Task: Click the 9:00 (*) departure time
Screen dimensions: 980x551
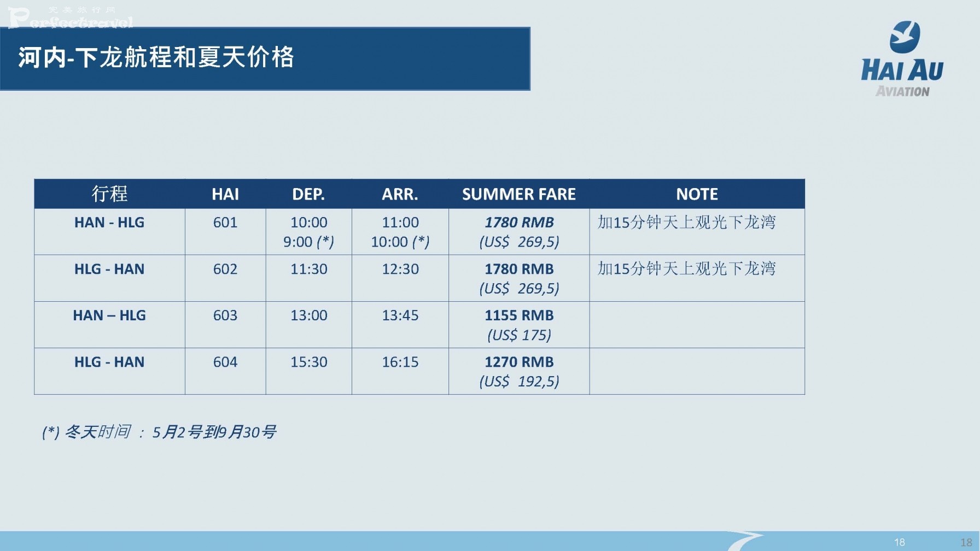Action: click(308, 242)
